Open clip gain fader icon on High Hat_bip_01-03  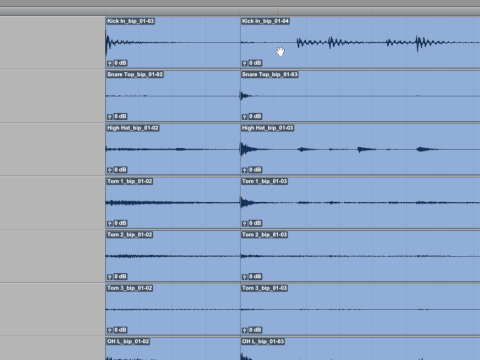coord(244,170)
